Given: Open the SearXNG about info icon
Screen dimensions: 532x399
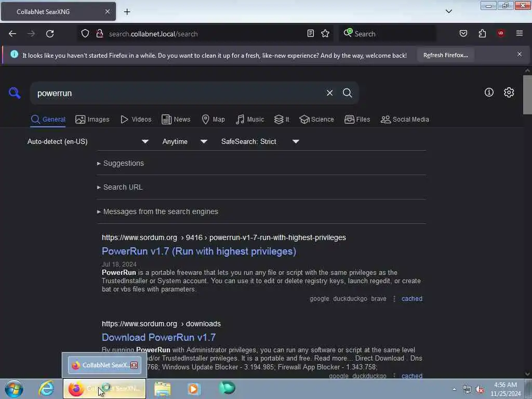Looking at the screenshot, I should click(x=489, y=92).
